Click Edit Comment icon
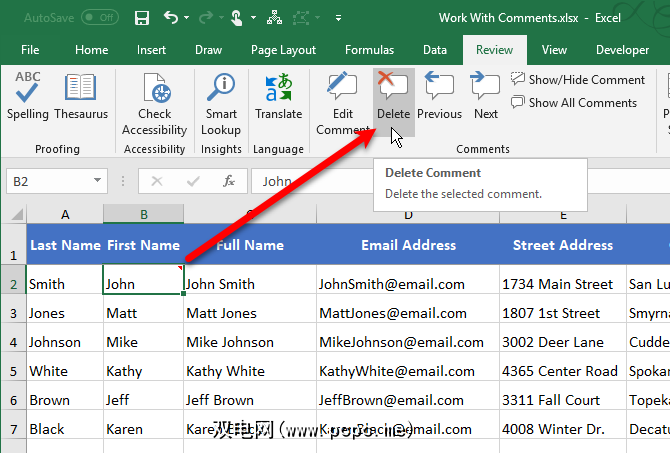 point(341,105)
